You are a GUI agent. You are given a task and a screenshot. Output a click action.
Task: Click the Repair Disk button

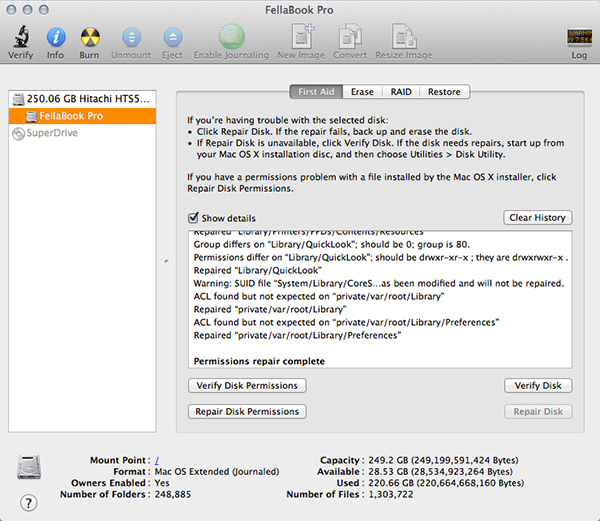[x=538, y=412]
